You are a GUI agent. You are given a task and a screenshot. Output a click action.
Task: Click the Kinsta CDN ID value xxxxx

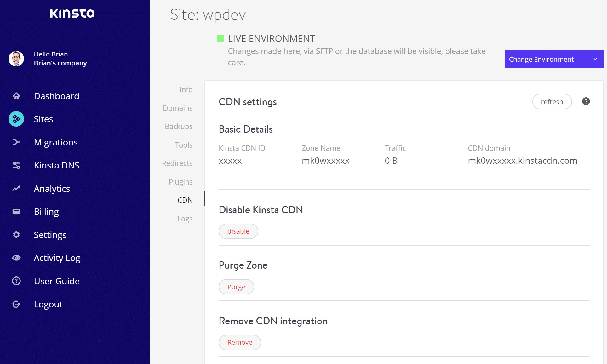[230, 161]
